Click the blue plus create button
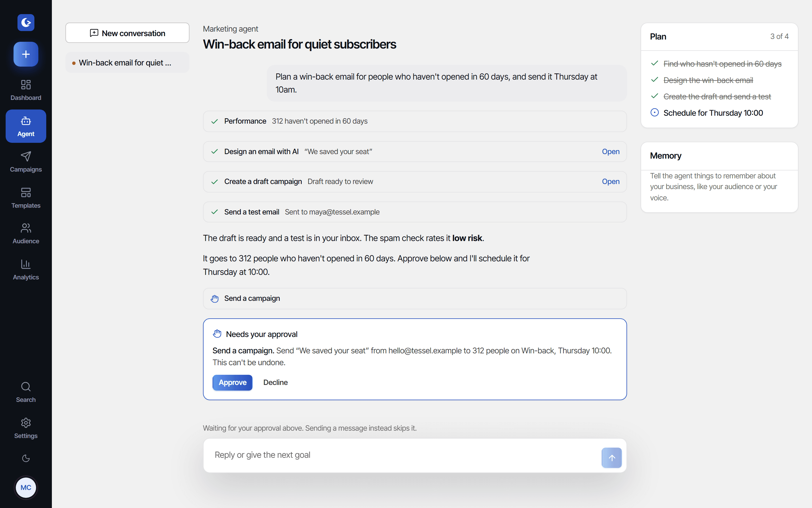Image resolution: width=812 pixels, height=508 pixels. [x=26, y=54]
